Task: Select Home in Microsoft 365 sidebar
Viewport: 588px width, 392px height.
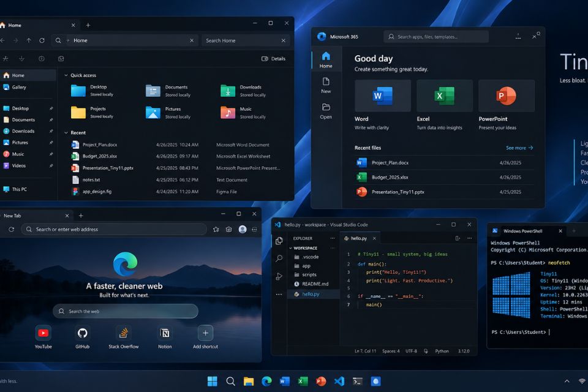Action: click(x=326, y=60)
